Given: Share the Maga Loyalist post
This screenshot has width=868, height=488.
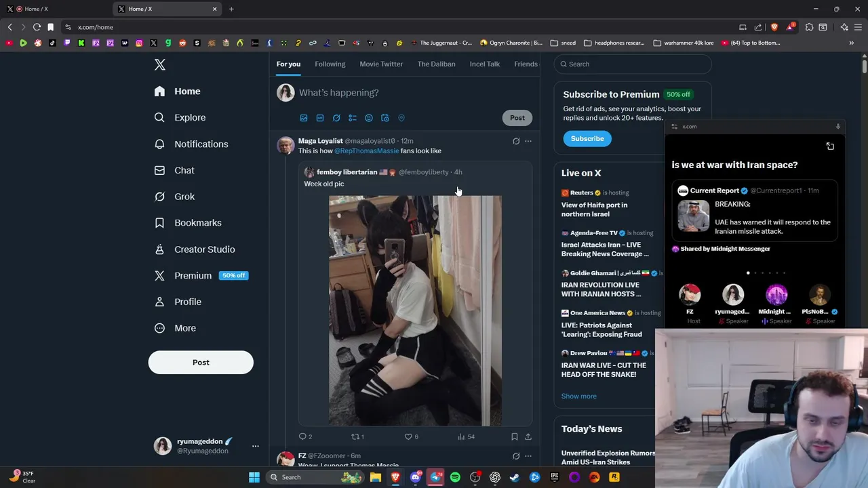Looking at the screenshot, I should (528, 436).
